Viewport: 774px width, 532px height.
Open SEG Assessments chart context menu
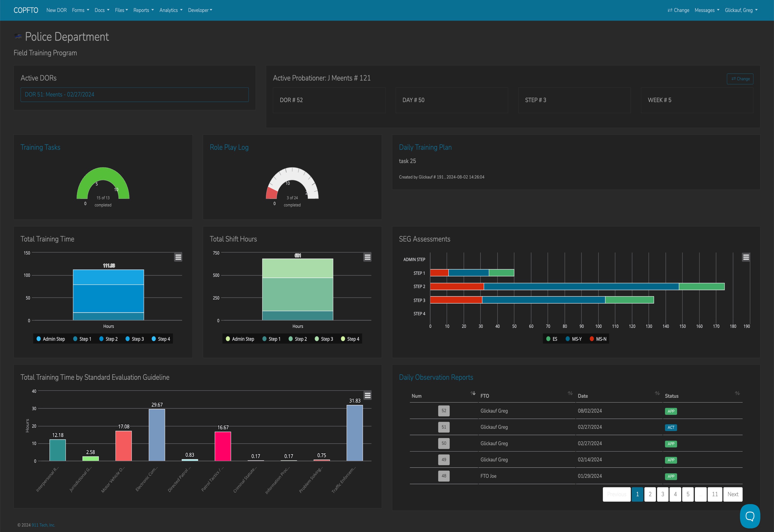coord(746,257)
